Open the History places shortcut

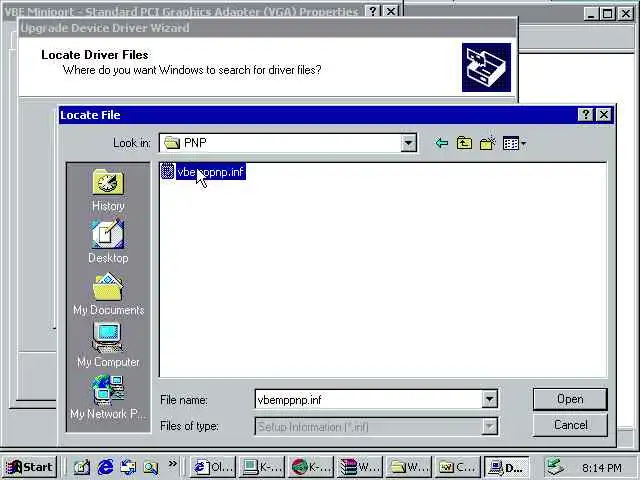tap(108, 190)
